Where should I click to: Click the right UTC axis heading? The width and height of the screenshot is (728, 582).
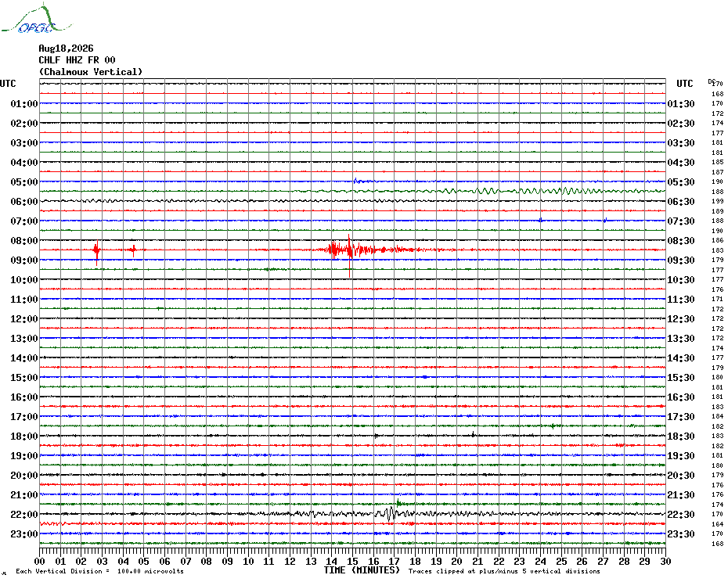684,84
